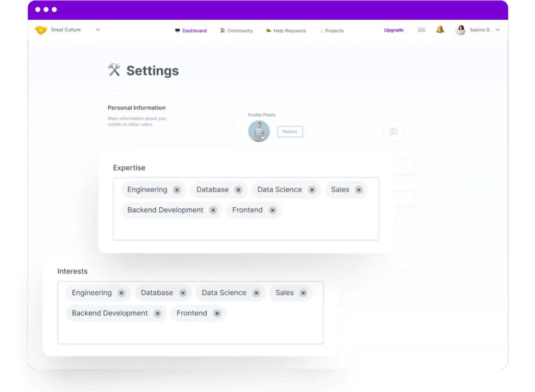
Task: Click the 'Data Science' chip text in Expertise
Action: [280, 189]
